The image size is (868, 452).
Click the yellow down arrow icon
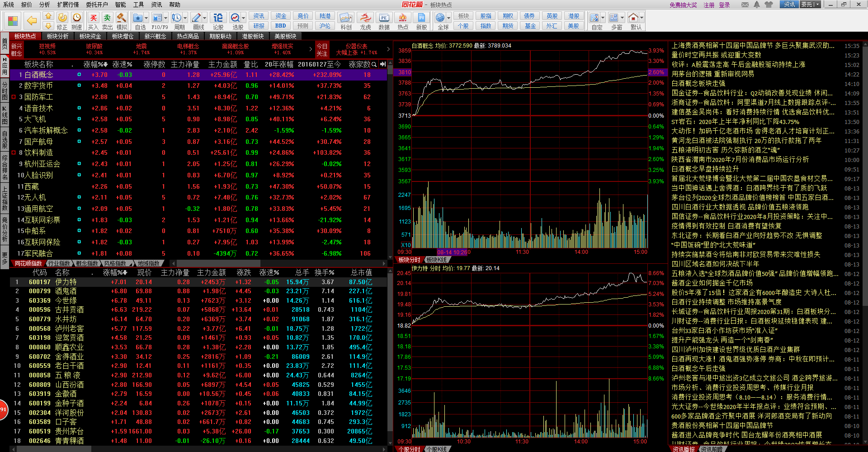coord(48,26)
